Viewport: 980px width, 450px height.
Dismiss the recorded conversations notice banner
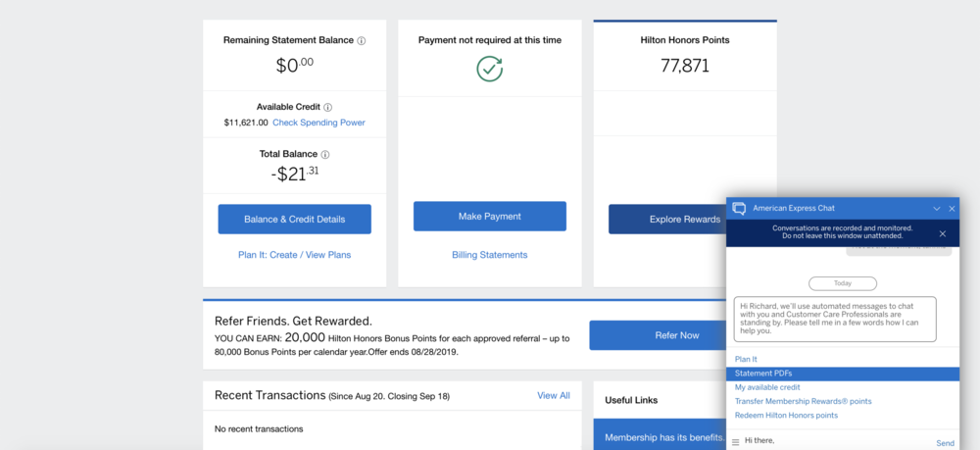(943, 233)
